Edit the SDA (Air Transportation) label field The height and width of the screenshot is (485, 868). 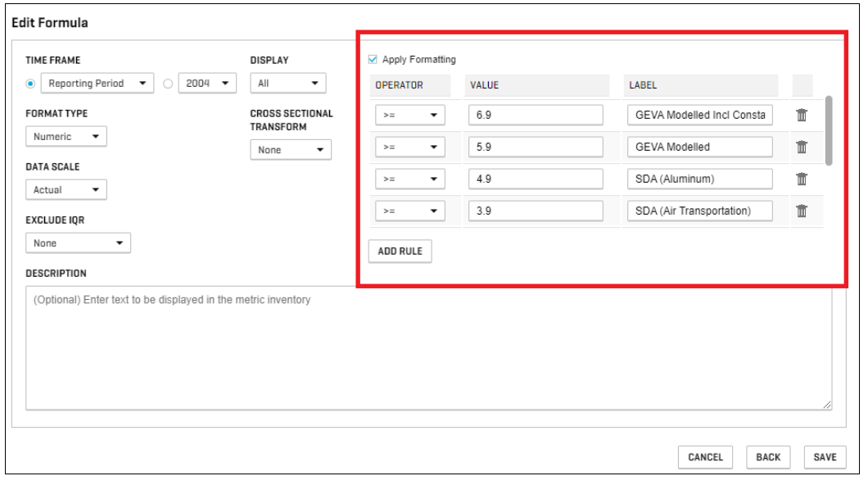tap(700, 211)
